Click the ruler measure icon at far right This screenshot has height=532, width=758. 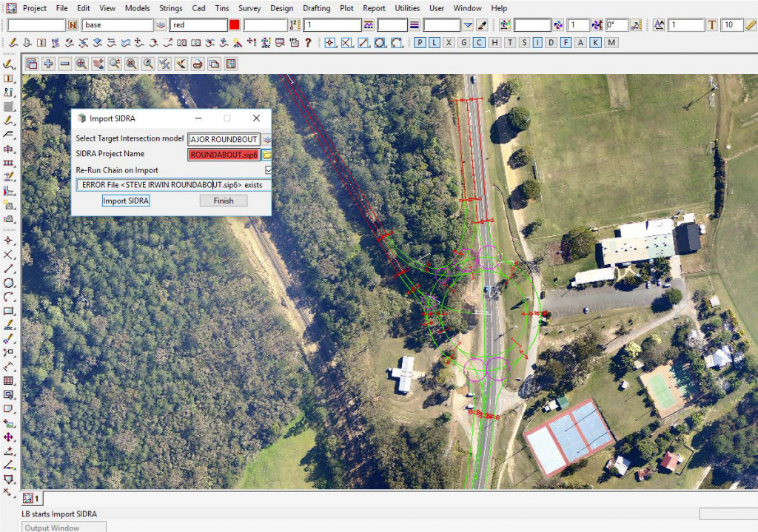tap(751, 25)
